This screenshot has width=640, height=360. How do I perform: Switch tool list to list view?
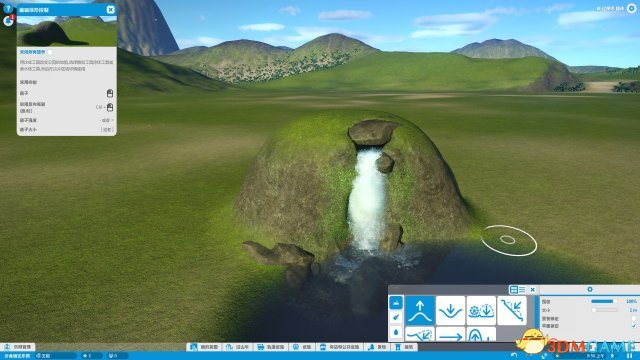pos(522,289)
